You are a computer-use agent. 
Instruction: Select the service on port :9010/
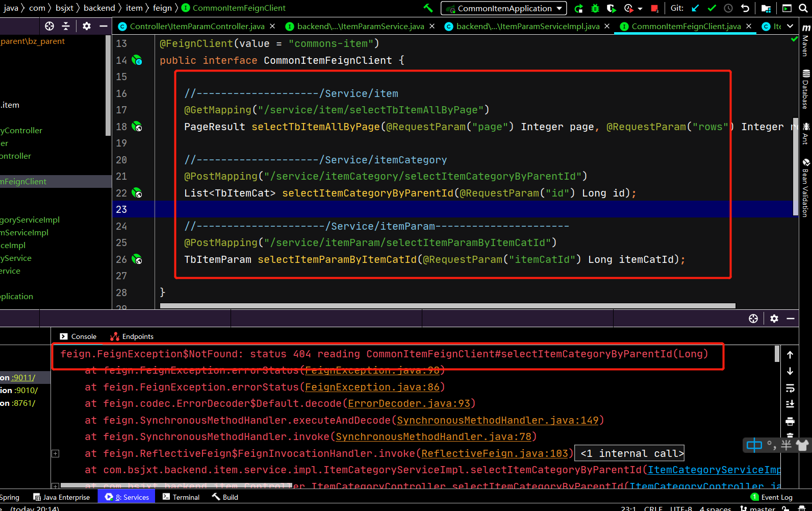19,391
